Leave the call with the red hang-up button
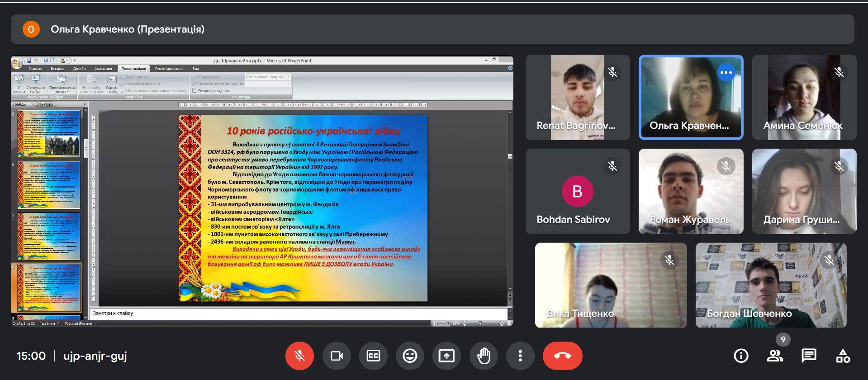This screenshot has width=868, height=380. pos(562,356)
